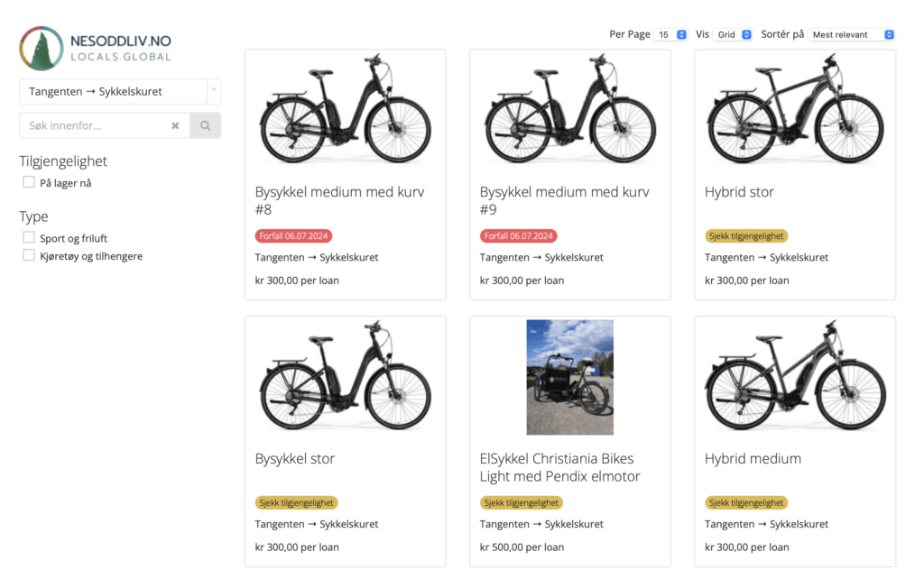This screenshot has width=924, height=588.
Task: Open the Bysykkel stor product title
Action: (x=295, y=458)
